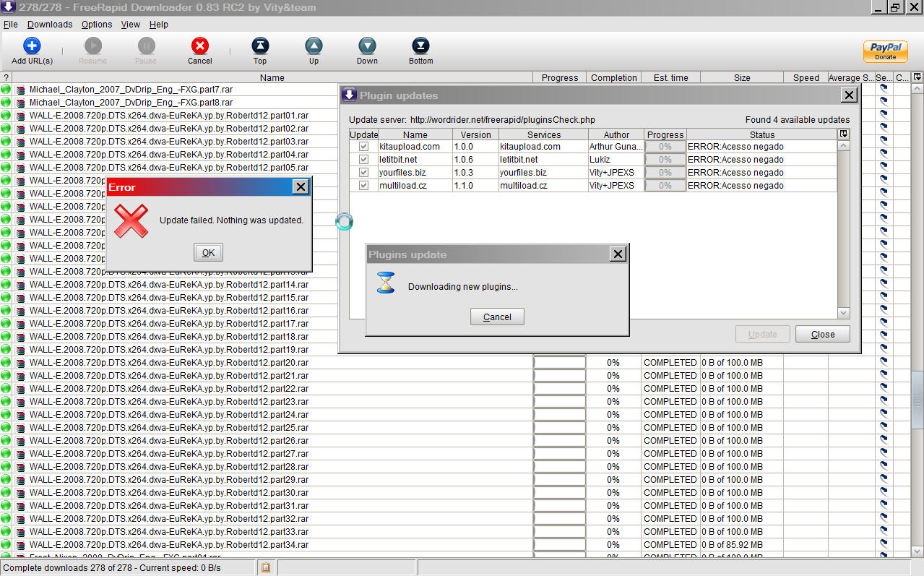The height and width of the screenshot is (576, 924).
Task: Click the clipboard monitor icon in status bar
Action: tap(266, 568)
